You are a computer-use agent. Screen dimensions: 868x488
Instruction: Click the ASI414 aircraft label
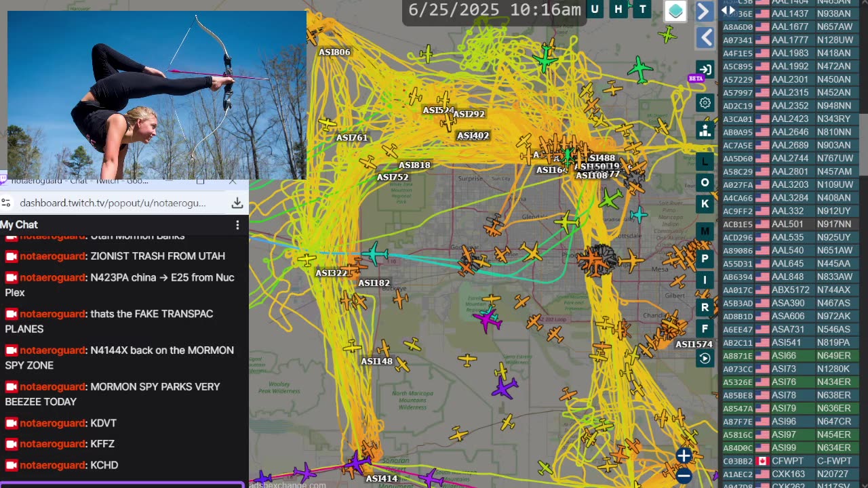(382, 479)
